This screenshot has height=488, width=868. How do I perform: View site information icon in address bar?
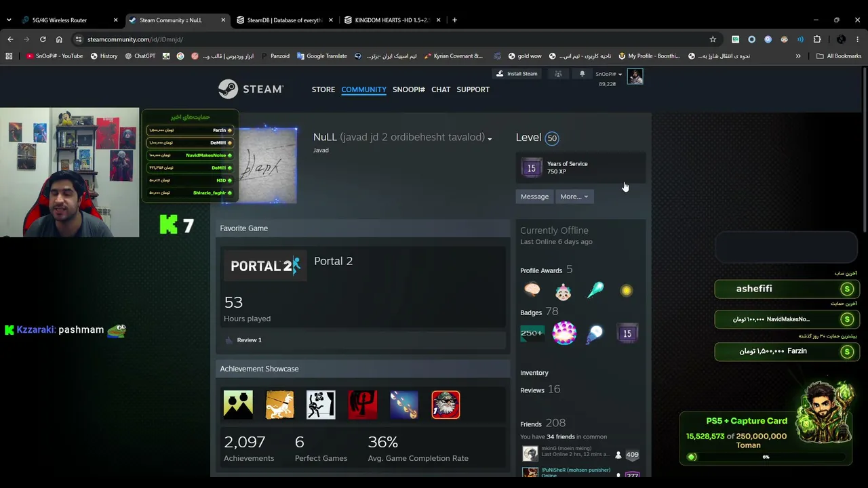point(79,39)
